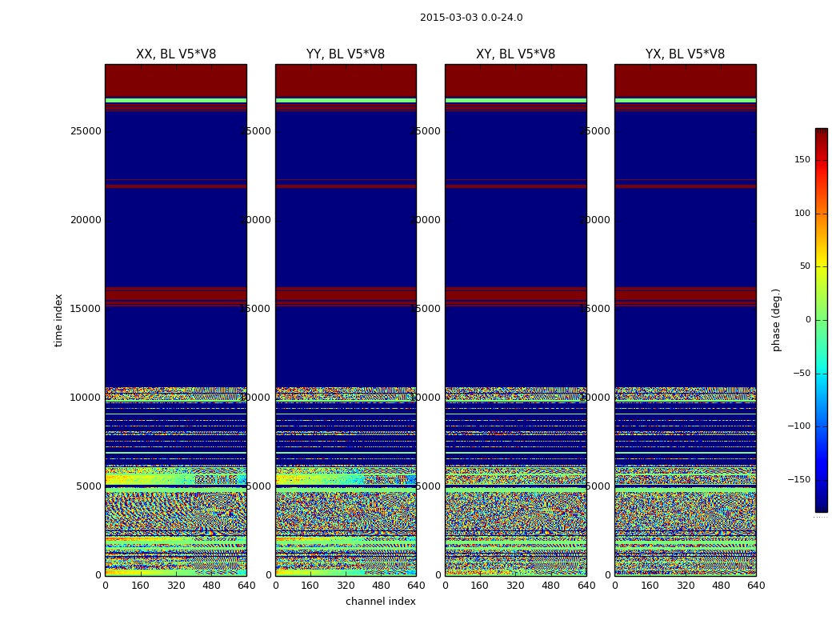Click the −150 tick label on the colorbar
The width and height of the screenshot is (840, 640).
coord(798,480)
